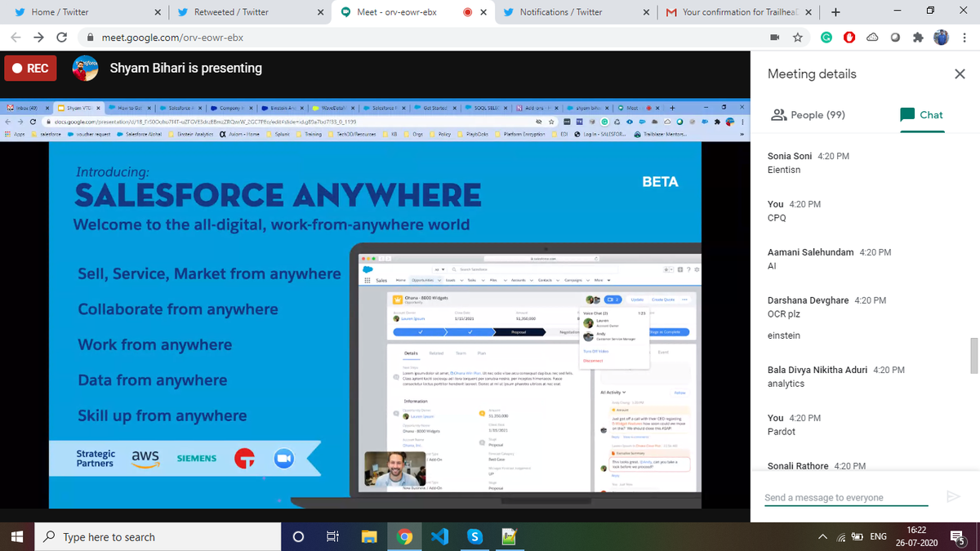The width and height of the screenshot is (980, 551).
Task: Click the 'CPQ' chat message
Action: click(777, 218)
